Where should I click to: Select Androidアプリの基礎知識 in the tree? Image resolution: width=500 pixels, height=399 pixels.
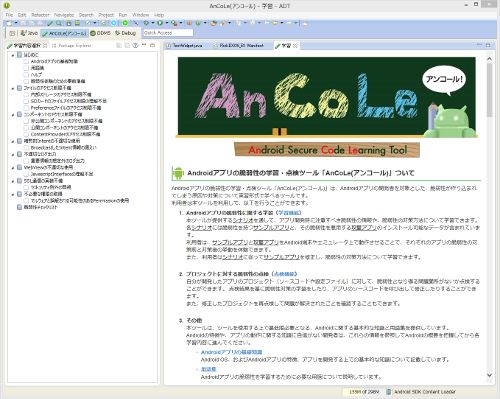pos(54,62)
